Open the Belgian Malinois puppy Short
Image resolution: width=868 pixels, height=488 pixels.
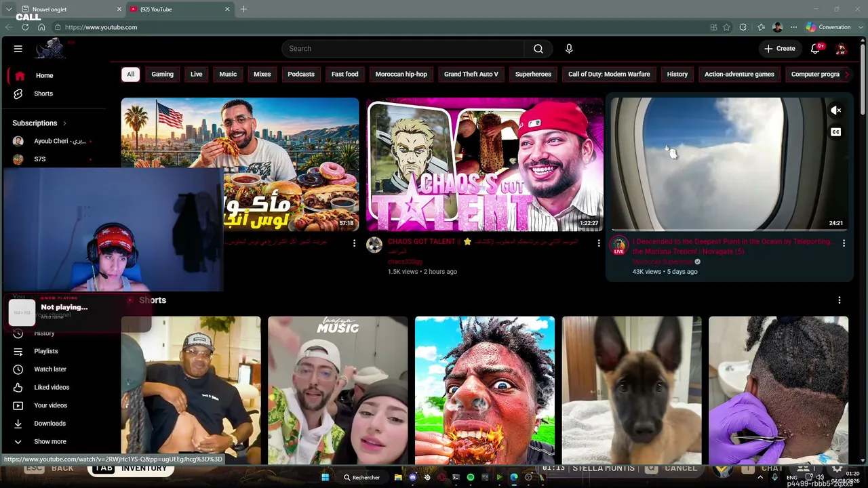[x=632, y=390]
